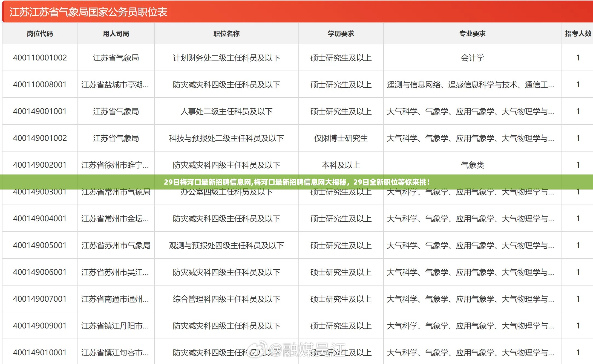Screen dimensions: 593x364
Task: Click the 岗位代码 column header
Action: pos(40,34)
